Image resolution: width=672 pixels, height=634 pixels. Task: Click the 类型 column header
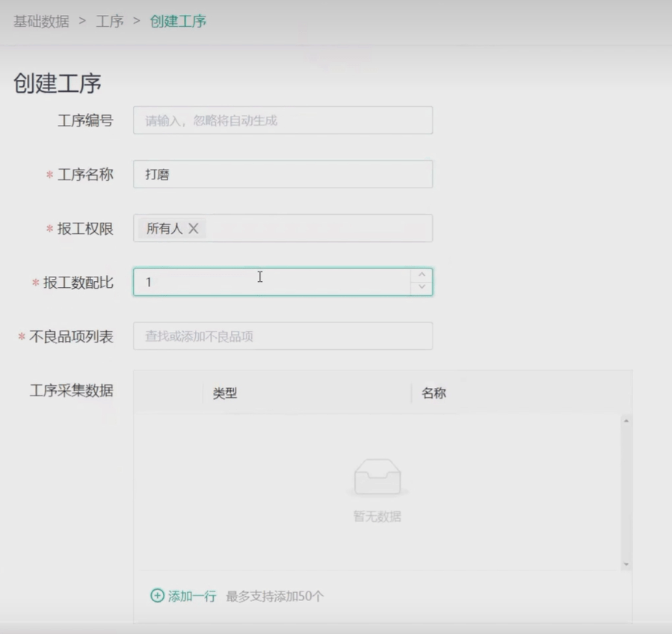(225, 393)
